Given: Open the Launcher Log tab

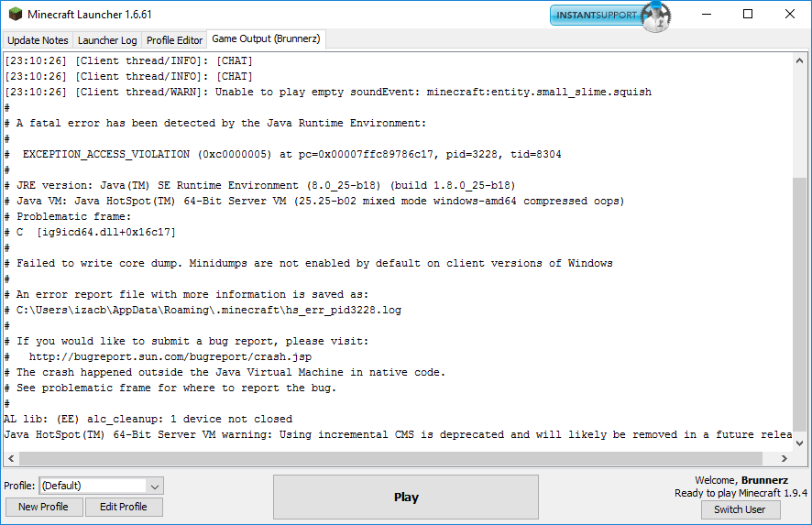Looking at the screenshot, I should 107,40.
